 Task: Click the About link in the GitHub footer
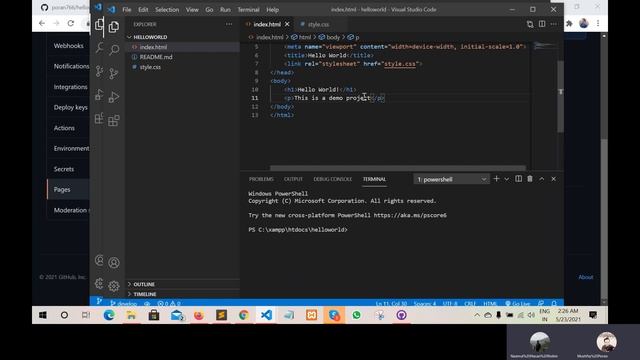pyautogui.click(x=585, y=277)
